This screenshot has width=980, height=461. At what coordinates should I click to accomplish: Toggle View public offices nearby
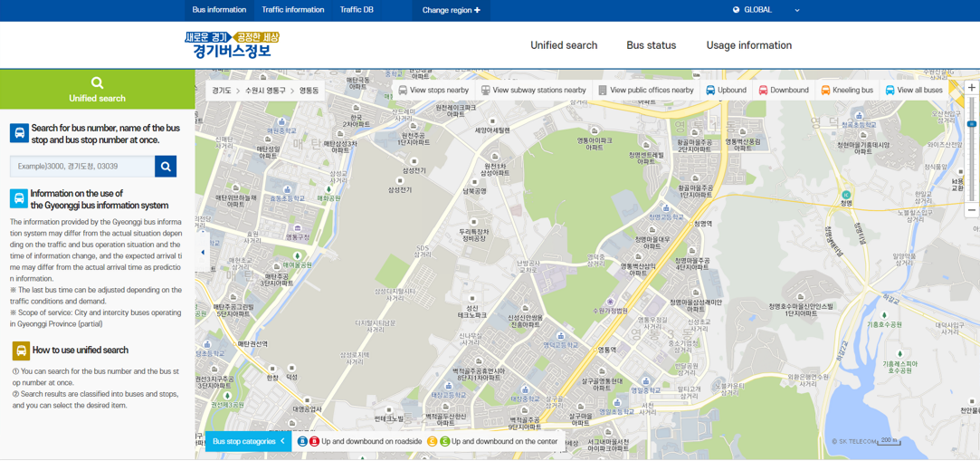[x=645, y=91]
